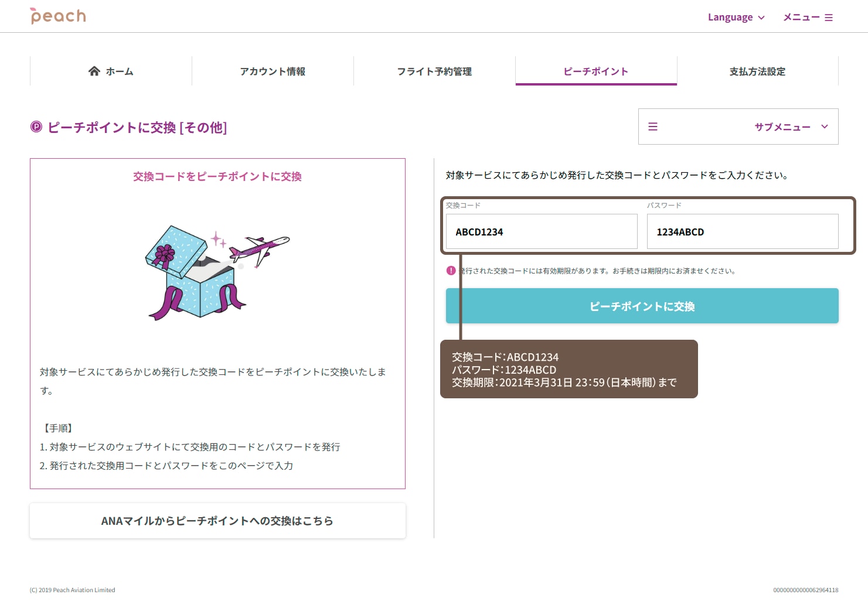Click the 交換コード input field
Image resolution: width=868 pixels, height=608 pixels.
[x=542, y=231]
